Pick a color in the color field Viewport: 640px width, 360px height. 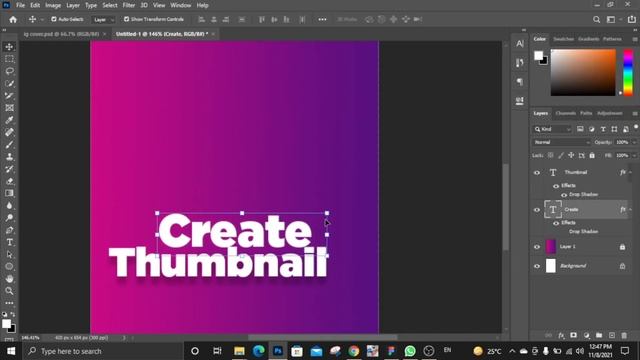(583, 73)
